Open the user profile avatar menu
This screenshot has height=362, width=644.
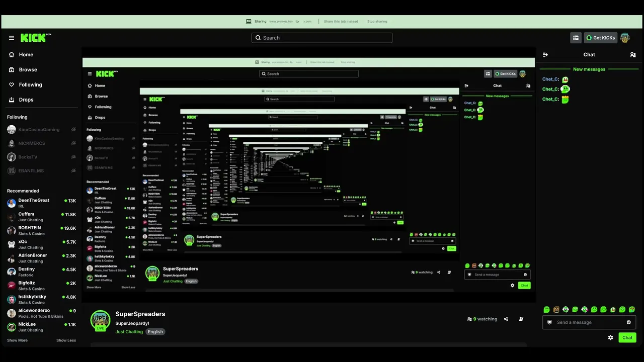(625, 38)
